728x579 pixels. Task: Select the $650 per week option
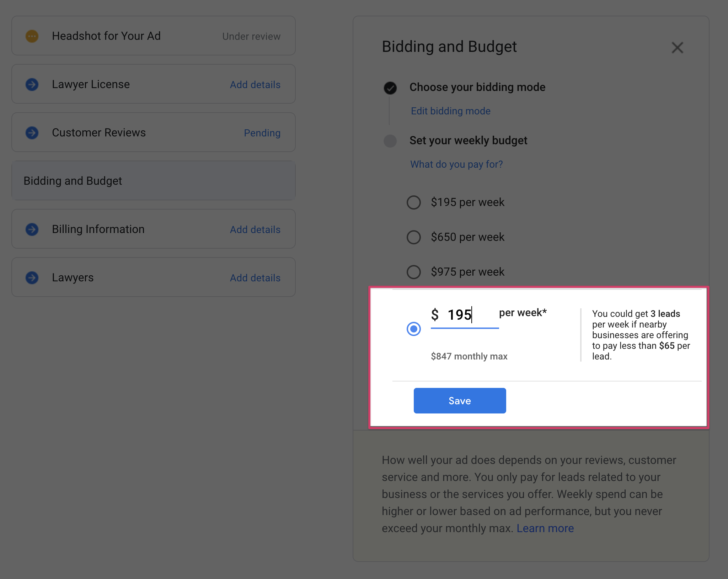[414, 237]
